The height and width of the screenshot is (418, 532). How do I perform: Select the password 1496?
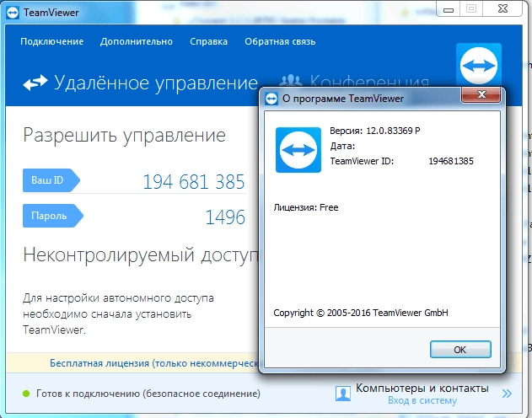click(225, 217)
